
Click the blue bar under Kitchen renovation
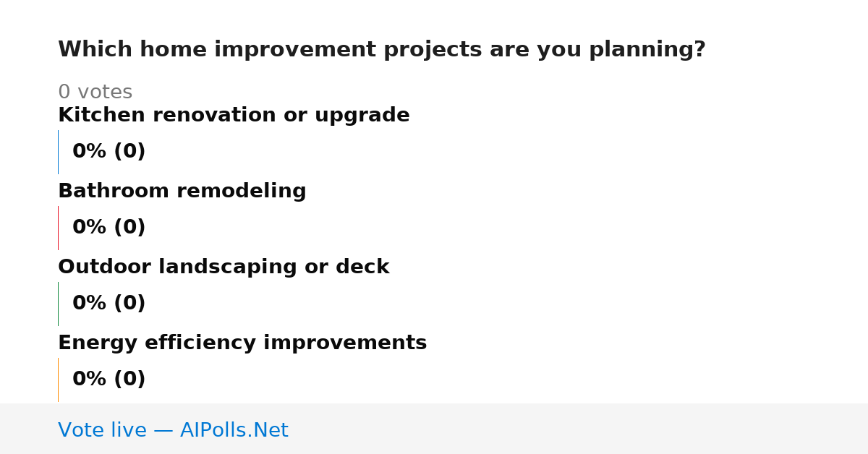point(58,152)
